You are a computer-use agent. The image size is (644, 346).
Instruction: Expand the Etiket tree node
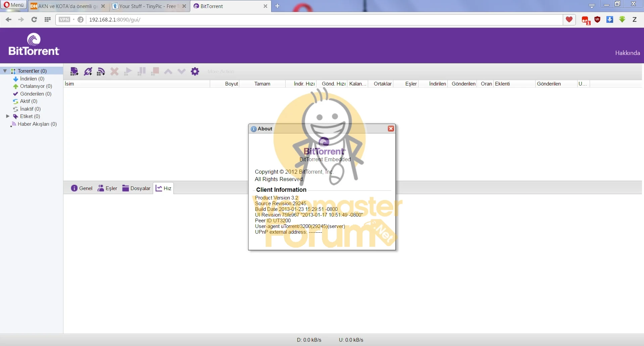[8, 116]
